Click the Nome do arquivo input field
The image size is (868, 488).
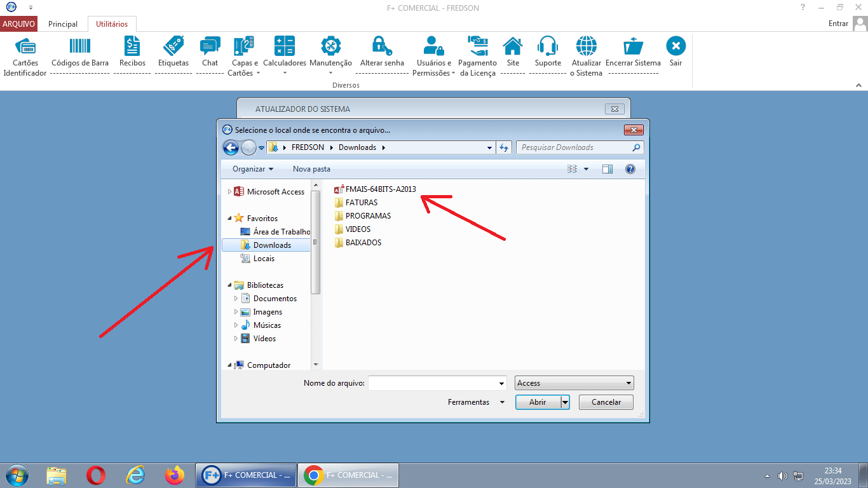(432, 383)
